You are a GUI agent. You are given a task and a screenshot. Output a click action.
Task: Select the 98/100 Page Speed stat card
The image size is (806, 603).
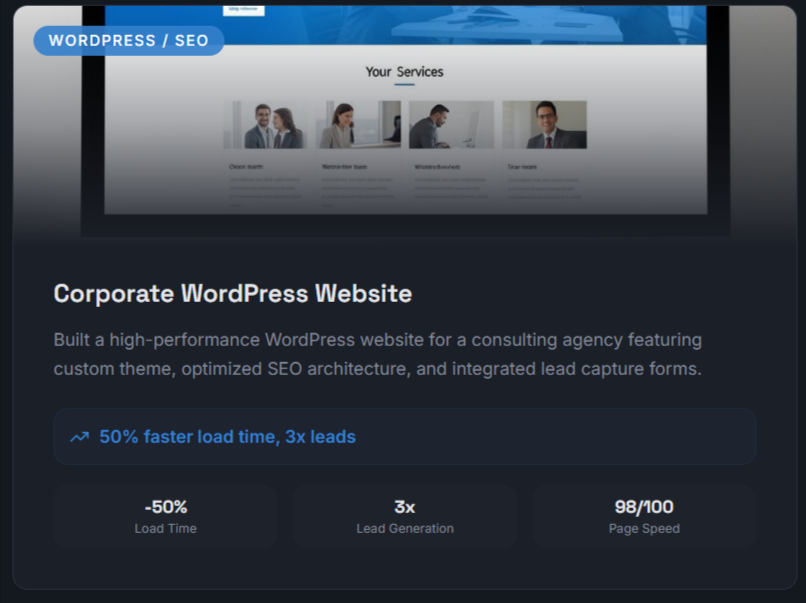pos(643,516)
